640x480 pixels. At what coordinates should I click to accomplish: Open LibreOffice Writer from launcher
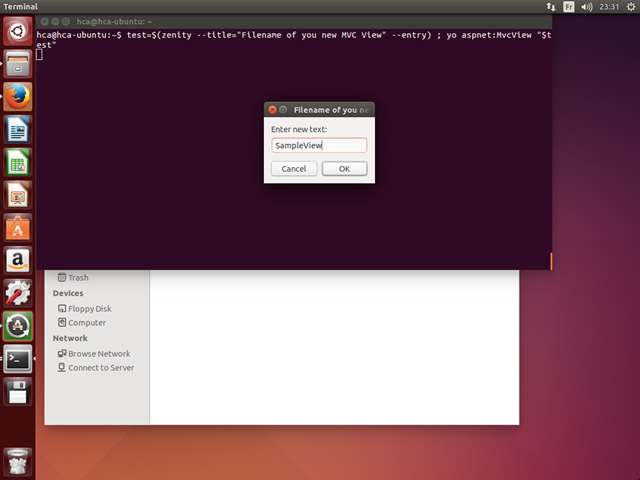18,129
